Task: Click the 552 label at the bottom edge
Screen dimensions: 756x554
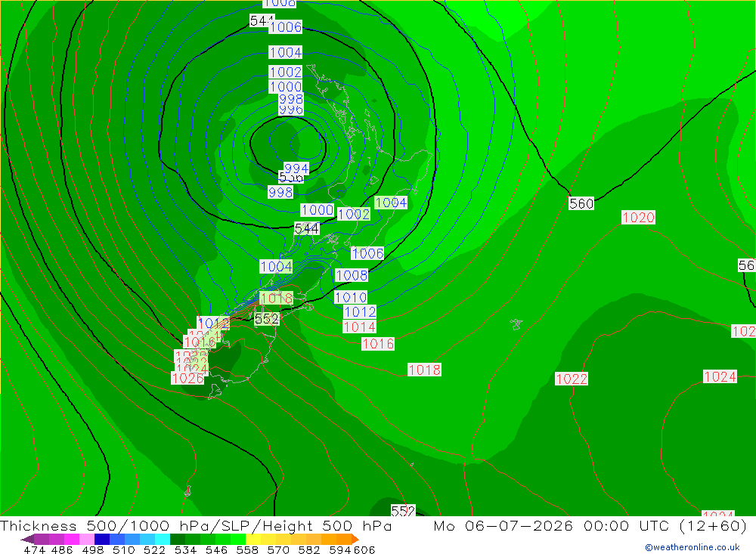Action: click(x=403, y=511)
